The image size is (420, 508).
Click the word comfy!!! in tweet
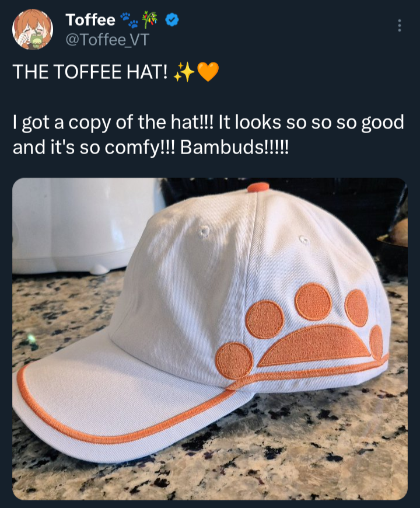coord(140,148)
